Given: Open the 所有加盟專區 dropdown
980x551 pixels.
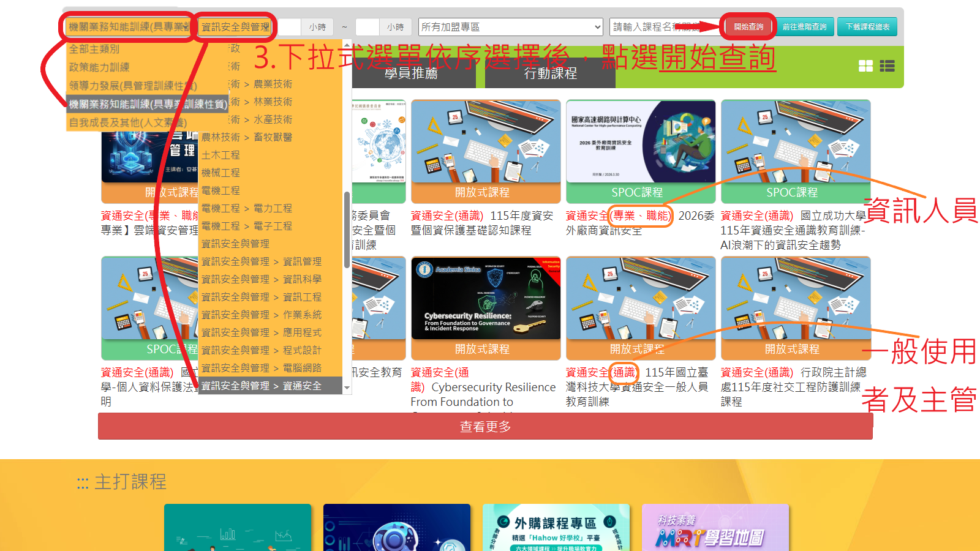Looking at the screenshot, I should [x=511, y=27].
